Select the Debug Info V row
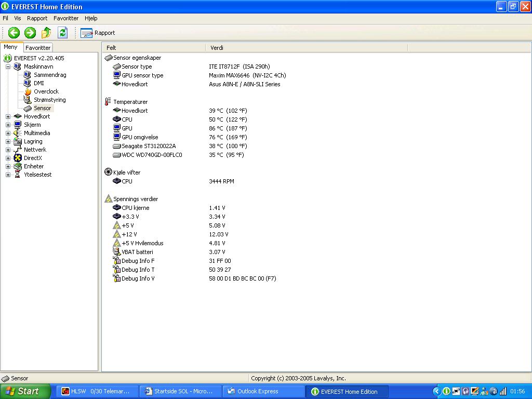Viewport: 532px width, 399px height. (194, 278)
